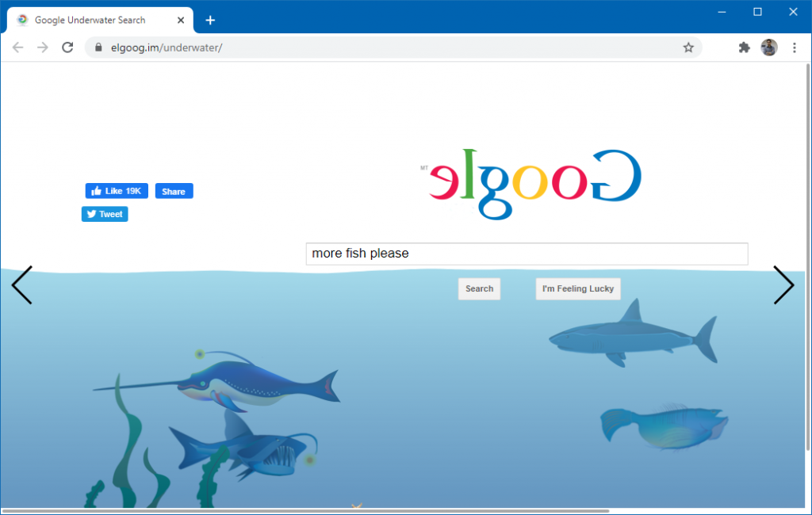Open the profile avatar menu
The height and width of the screenshot is (515, 812).
pos(768,47)
